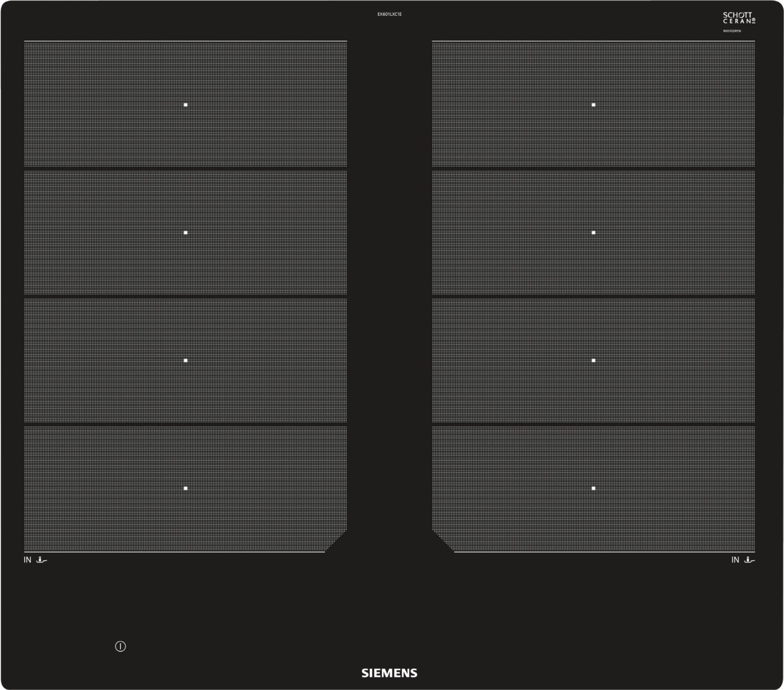The image size is (784, 690).
Task: Tap the left induction pan symbol
Action: click(x=42, y=560)
